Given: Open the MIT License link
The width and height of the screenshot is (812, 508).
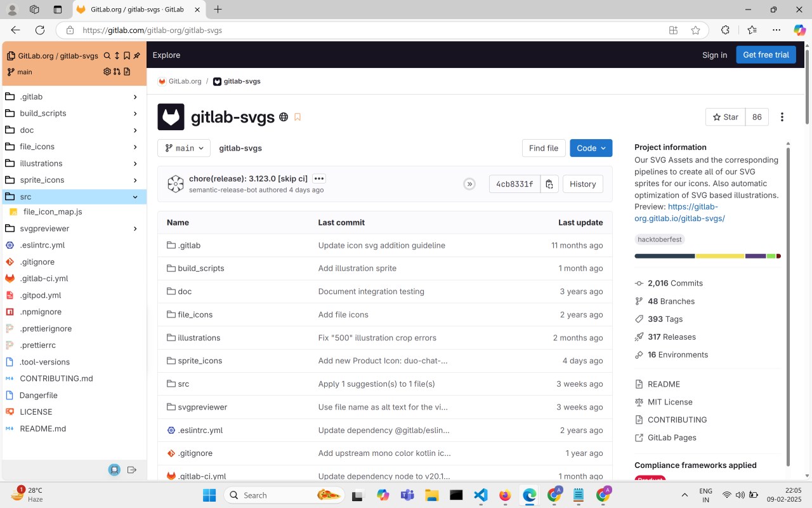Looking at the screenshot, I should click(670, 402).
